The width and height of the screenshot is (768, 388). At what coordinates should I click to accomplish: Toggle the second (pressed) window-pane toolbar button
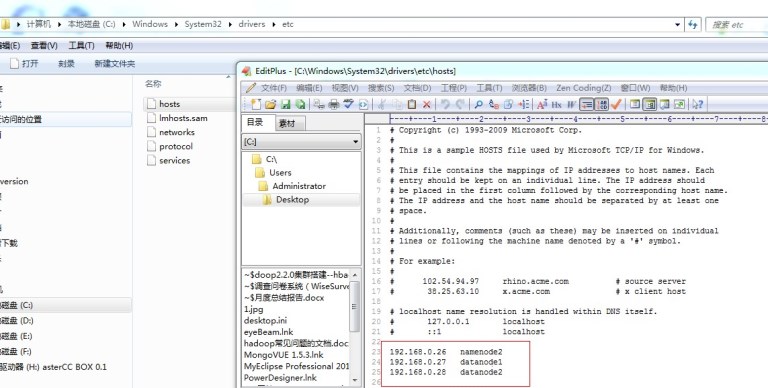(x=649, y=104)
